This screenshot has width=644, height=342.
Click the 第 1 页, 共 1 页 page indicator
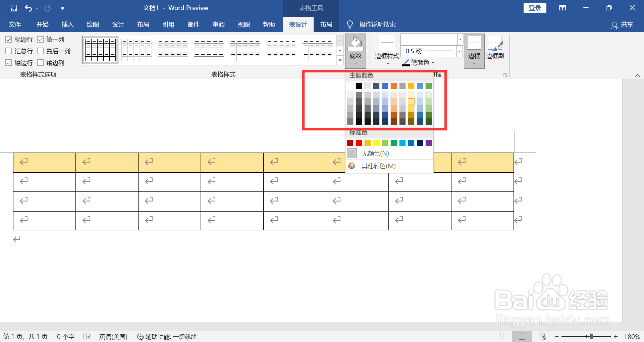(25, 337)
